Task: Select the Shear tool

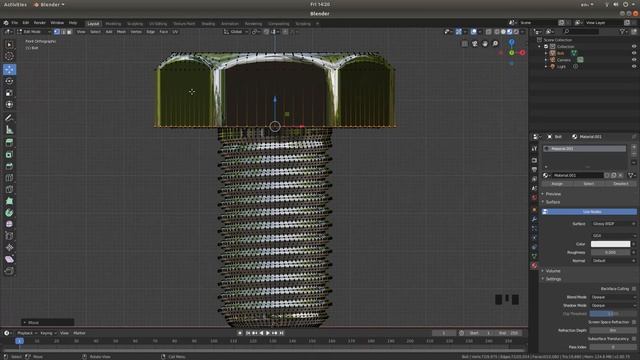Action: [x=9, y=259]
